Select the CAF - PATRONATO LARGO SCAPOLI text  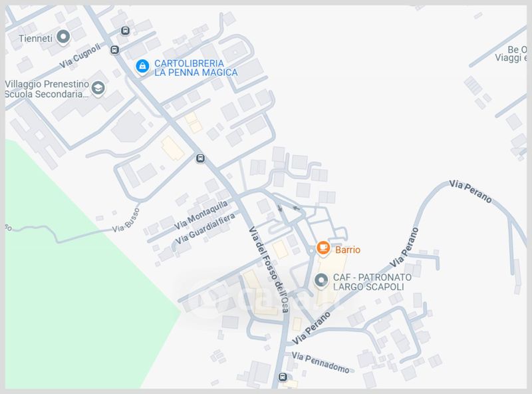tap(372, 282)
